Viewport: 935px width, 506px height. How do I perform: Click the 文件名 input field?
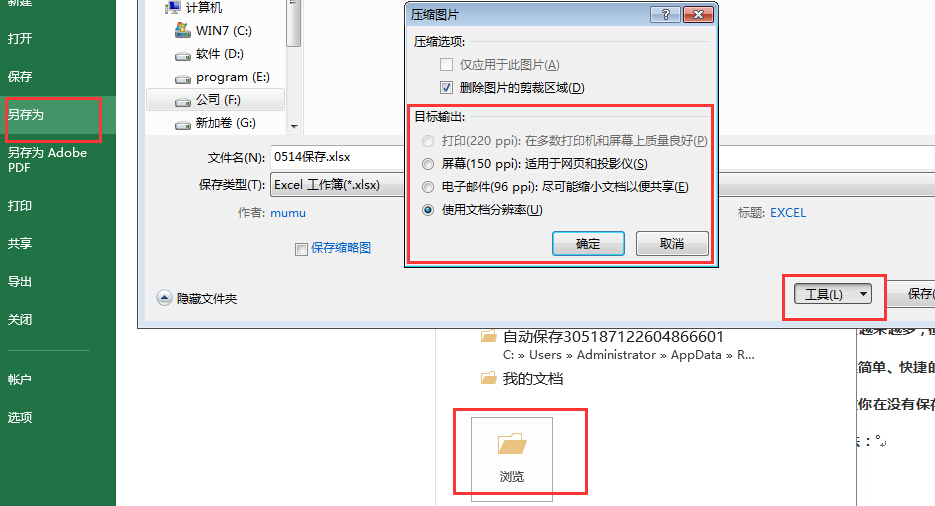click(x=338, y=157)
